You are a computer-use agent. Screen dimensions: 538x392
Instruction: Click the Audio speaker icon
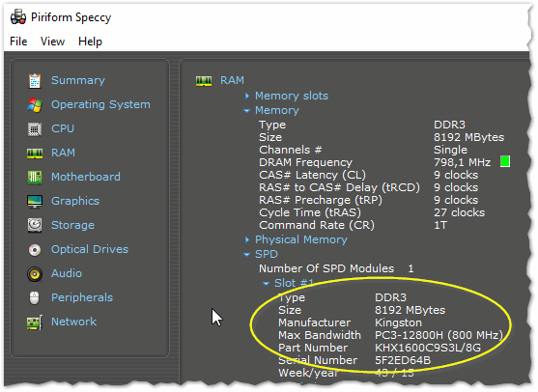point(35,274)
